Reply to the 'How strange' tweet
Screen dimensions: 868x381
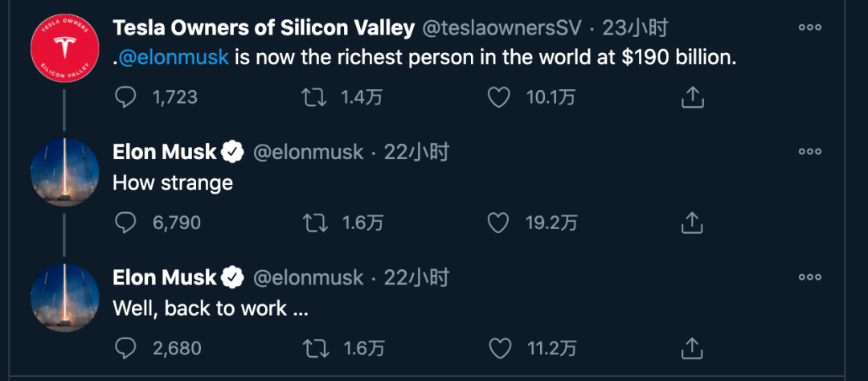125,223
